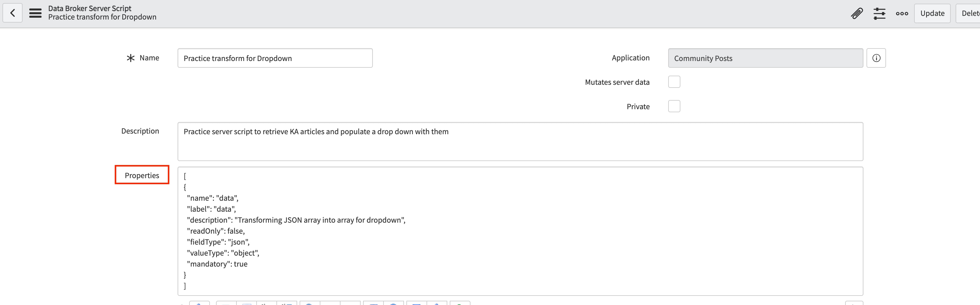Click the Data Broker Server Script header title
This screenshot has width=980, height=305.
pos(89,8)
